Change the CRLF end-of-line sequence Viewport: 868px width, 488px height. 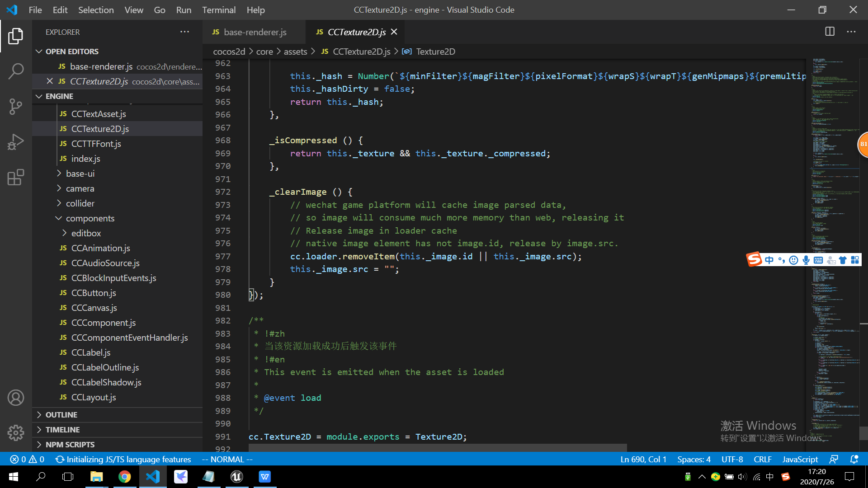pos(762,459)
